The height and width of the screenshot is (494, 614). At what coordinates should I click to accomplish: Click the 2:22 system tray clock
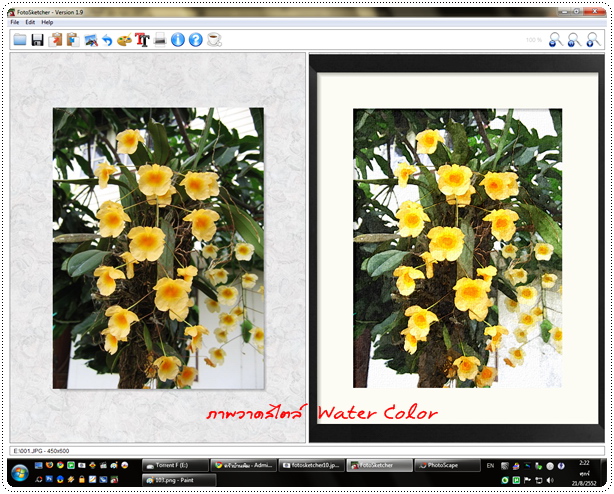584,463
